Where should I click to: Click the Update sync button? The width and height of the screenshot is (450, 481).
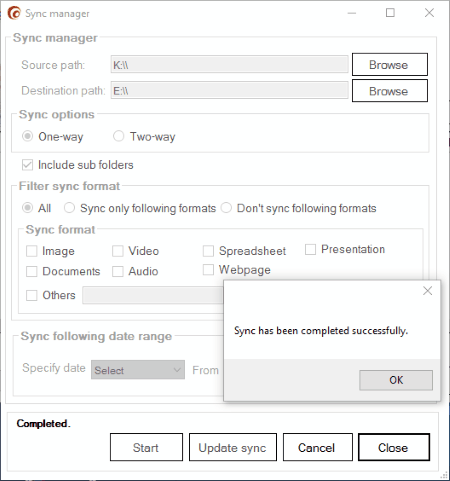click(233, 447)
